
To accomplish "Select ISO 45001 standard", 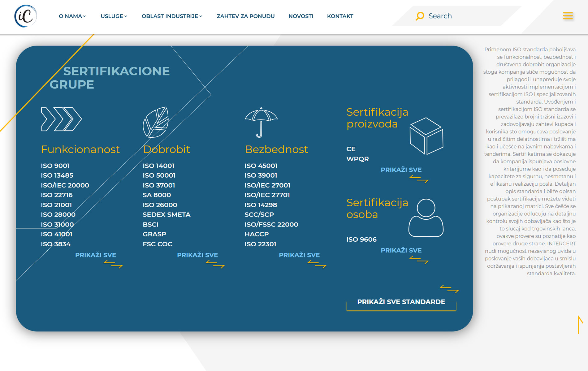I will [x=261, y=166].
